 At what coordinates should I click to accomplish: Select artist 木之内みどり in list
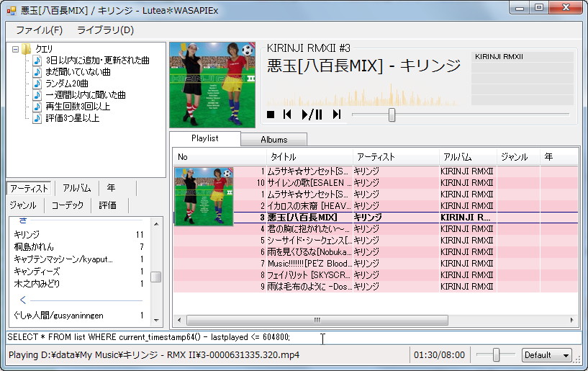[78, 284]
